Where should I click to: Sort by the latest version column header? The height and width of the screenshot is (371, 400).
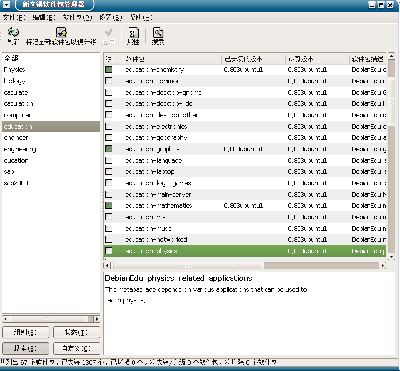point(317,59)
